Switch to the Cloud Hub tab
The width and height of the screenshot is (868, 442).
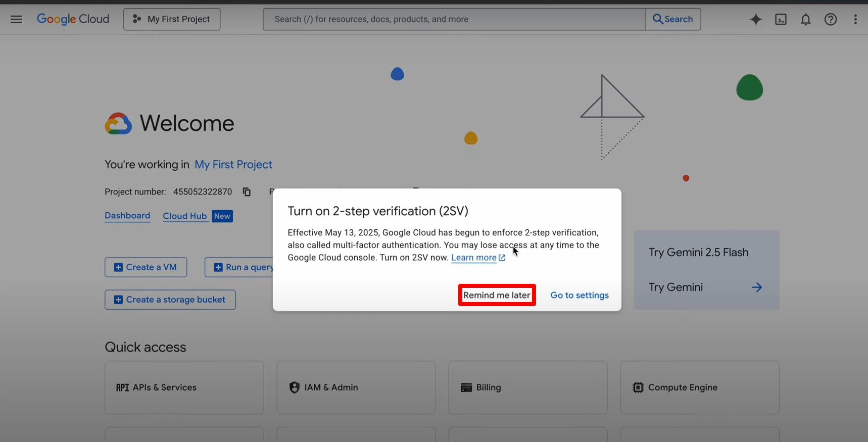click(185, 216)
